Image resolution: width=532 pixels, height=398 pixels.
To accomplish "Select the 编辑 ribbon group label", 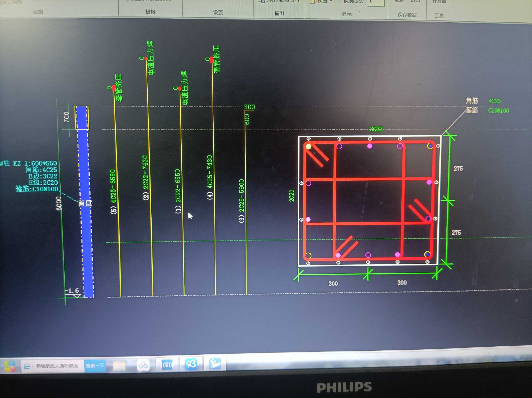I will pyautogui.click(x=38, y=12).
